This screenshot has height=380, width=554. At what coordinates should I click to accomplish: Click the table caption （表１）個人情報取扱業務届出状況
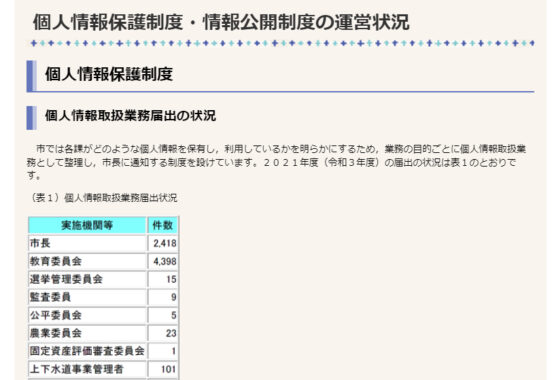(x=103, y=198)
